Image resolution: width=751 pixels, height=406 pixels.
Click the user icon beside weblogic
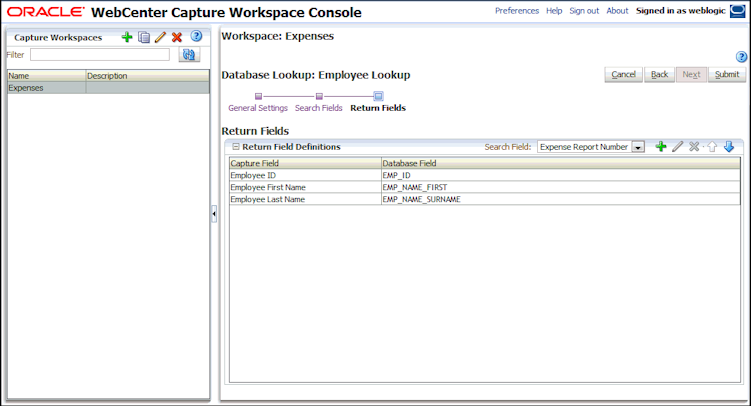[737, 11]
